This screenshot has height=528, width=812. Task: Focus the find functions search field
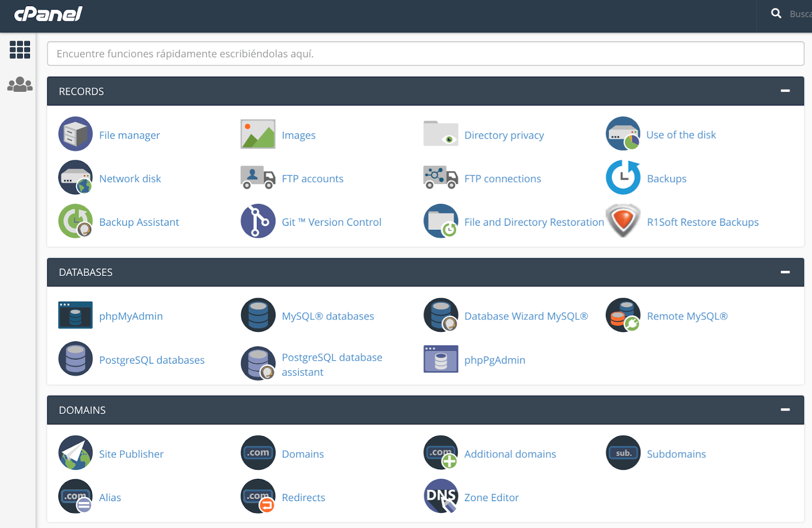tap(426, 54)
